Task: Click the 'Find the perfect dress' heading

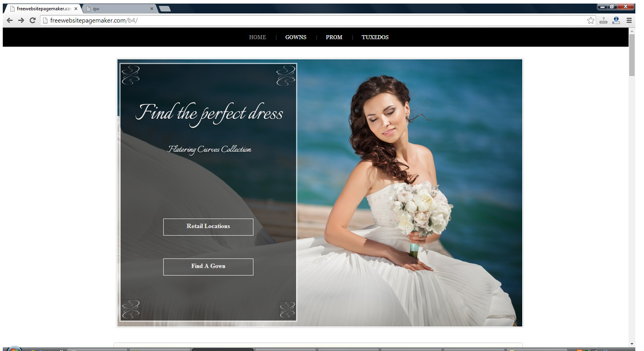Action: (209, 114)
